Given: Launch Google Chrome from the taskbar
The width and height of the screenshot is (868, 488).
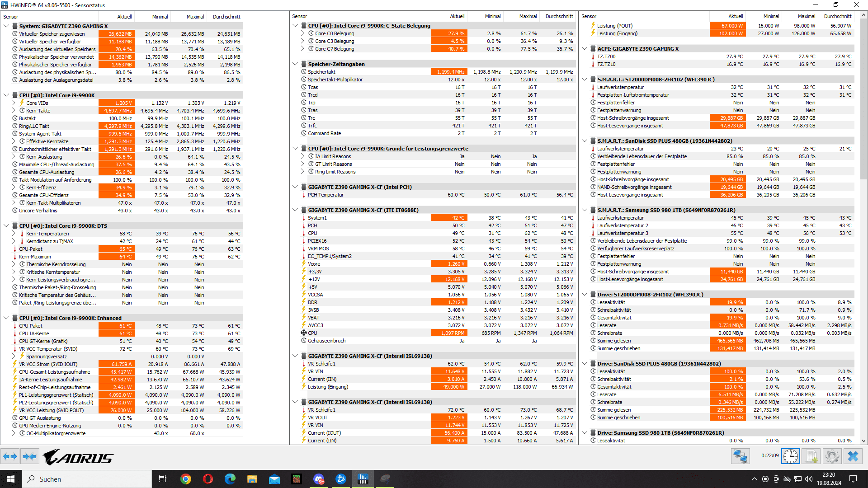Looking at the screenshot, I should 185,479.
